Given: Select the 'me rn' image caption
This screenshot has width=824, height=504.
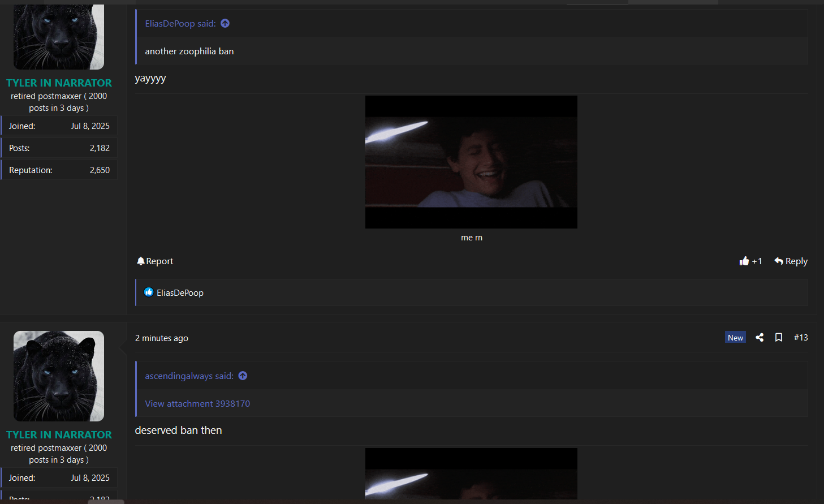Looking at the screenshot, I should click(472, 238).
